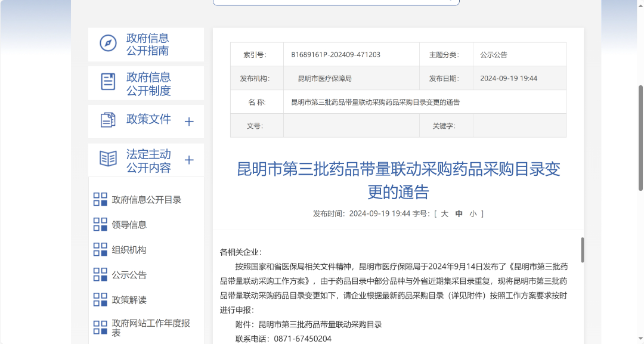Viewport: 644px width, 344px height.
Task: Click the article panel's inner scrollbar
Action: (x=582, y=250)
